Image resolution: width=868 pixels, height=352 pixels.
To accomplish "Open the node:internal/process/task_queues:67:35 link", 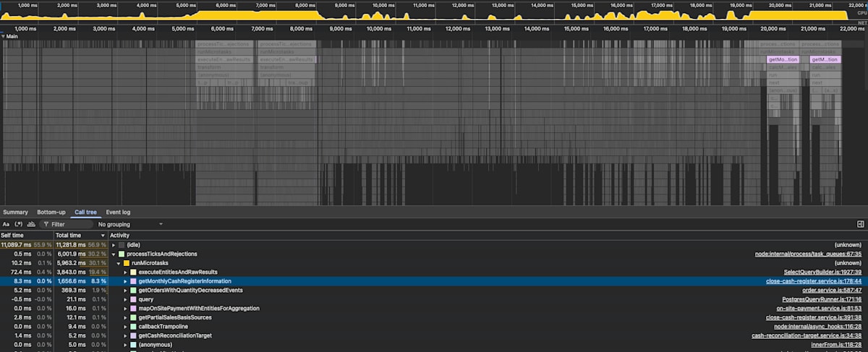I will click(x=808, y=254).
